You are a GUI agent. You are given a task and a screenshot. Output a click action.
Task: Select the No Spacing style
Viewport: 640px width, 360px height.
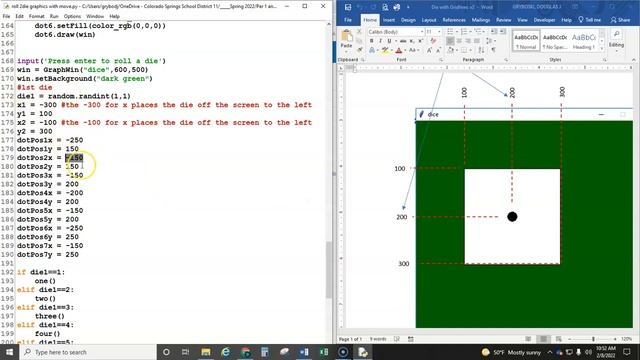pyautogui.click(x=555, y=40)
